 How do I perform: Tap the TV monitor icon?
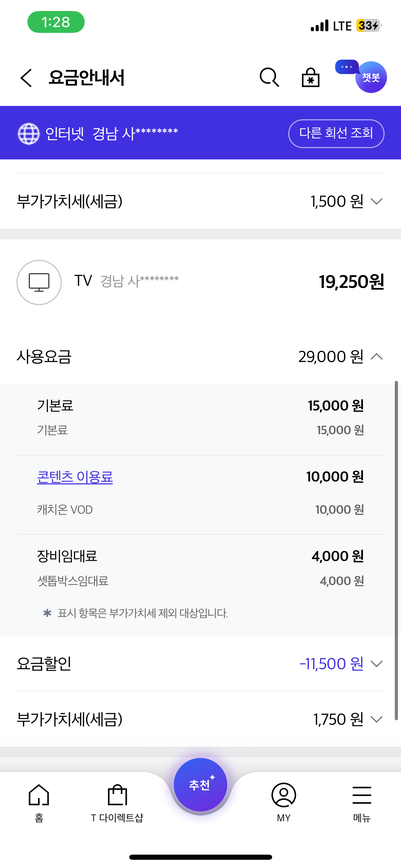[39, 282]
